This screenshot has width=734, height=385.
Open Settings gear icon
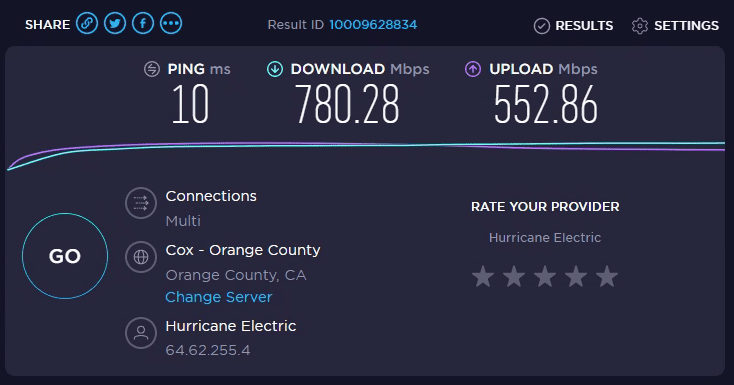(x=640, y=26)
